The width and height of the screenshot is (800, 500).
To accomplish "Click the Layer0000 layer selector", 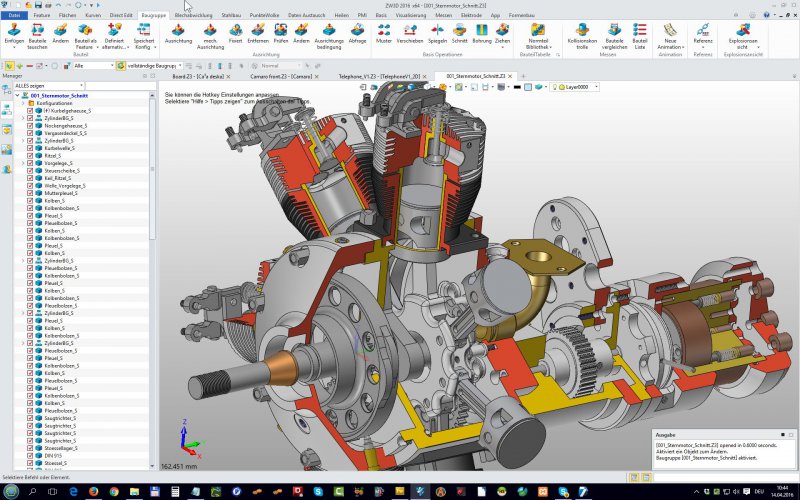I will 575,87.
